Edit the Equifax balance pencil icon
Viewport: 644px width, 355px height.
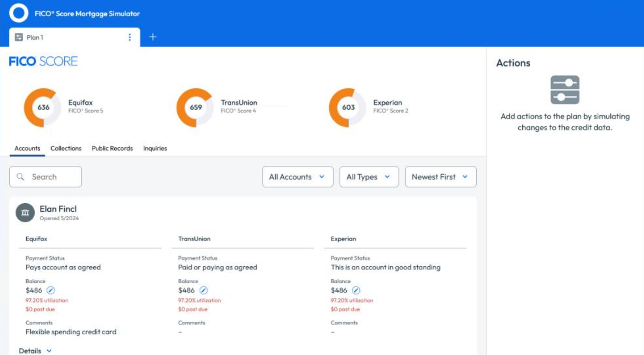(x=51, y=290)
